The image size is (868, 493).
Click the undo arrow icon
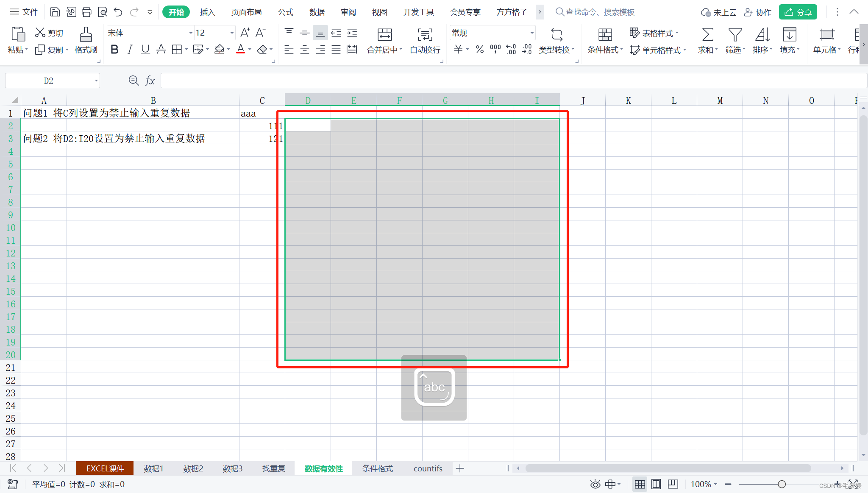point(118,12)
